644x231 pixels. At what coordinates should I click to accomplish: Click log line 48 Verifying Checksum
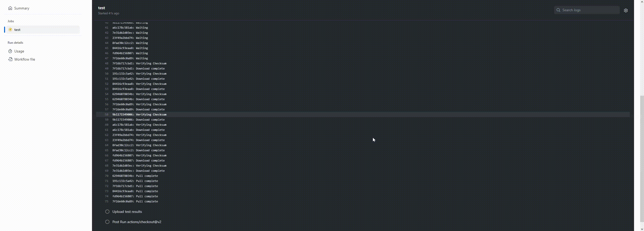(x=139, y=63)
